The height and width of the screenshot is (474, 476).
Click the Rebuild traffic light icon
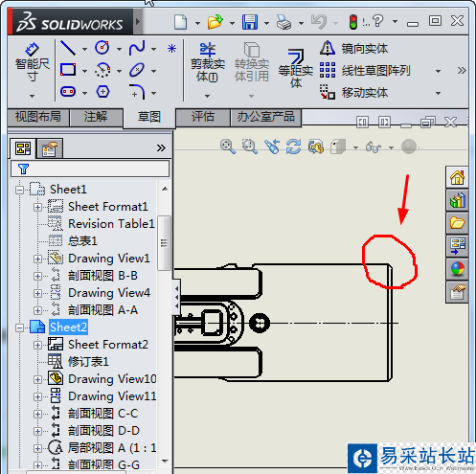(x=353, y=22)
